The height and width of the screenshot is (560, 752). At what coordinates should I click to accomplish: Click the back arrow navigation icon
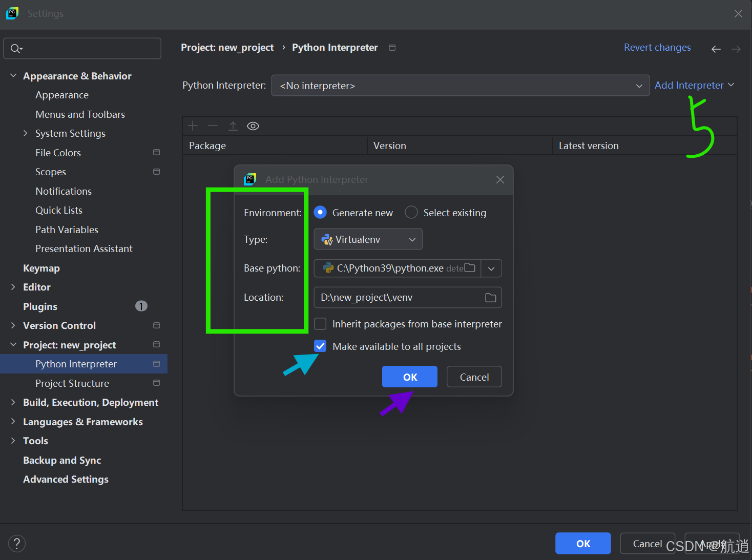[716, 49]
